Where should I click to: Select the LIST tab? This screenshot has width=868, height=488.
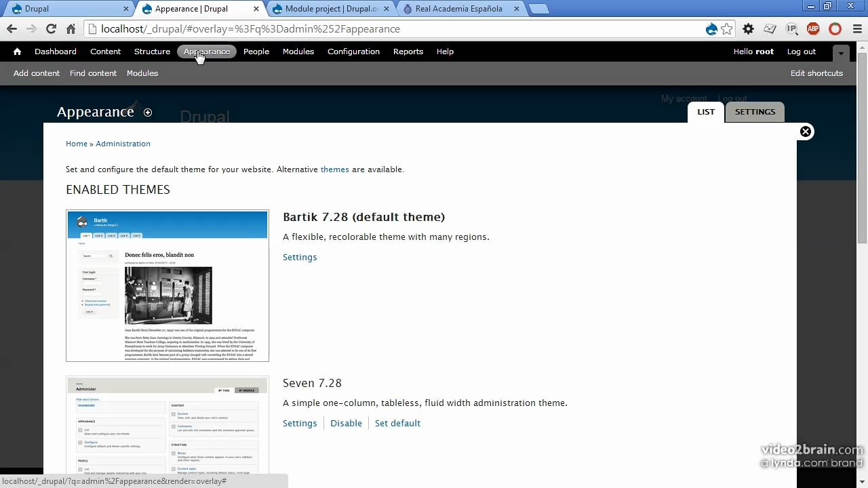(x=706, y=112)
